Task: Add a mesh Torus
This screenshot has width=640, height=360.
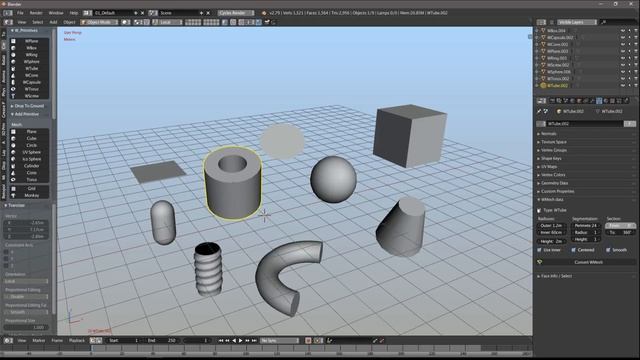Action: coord(29,180)
